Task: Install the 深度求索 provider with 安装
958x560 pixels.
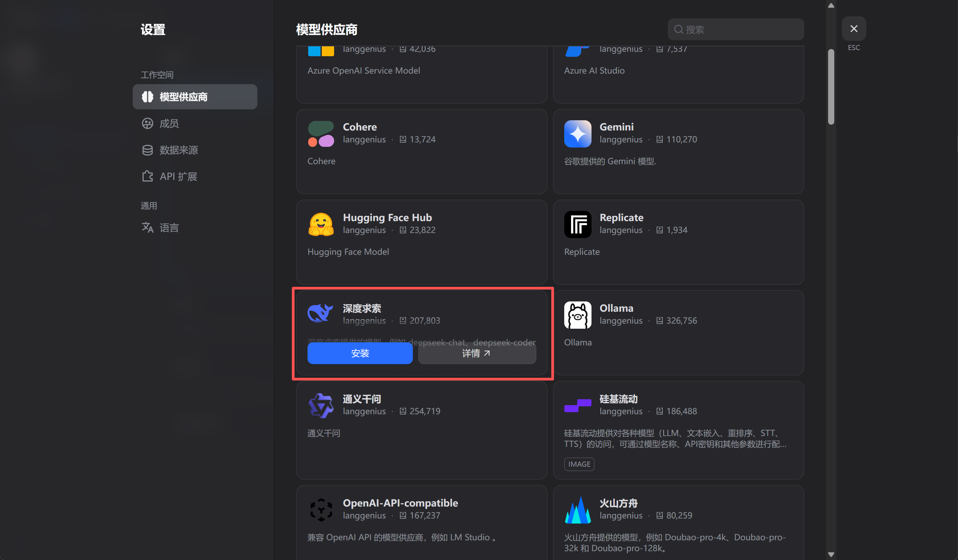Action: (x=360, y=353)
